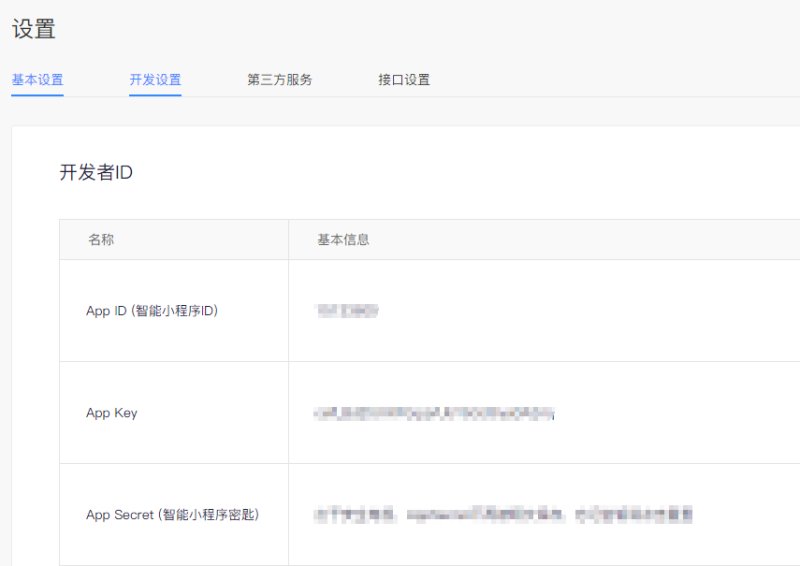Click the (智能小程序ID) parenthetical text

tap(174, 311)
